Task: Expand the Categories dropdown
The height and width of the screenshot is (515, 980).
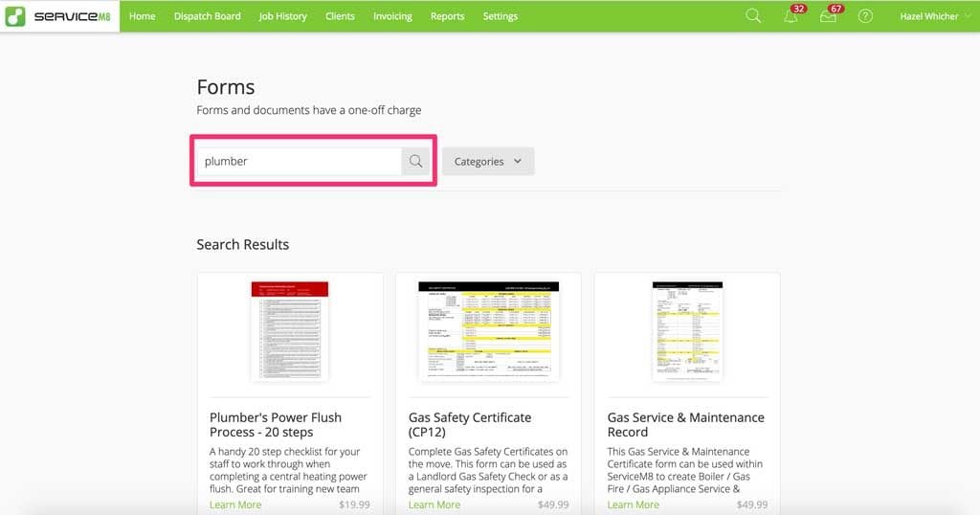Action: pyautogui.click(x=488, y=161)
